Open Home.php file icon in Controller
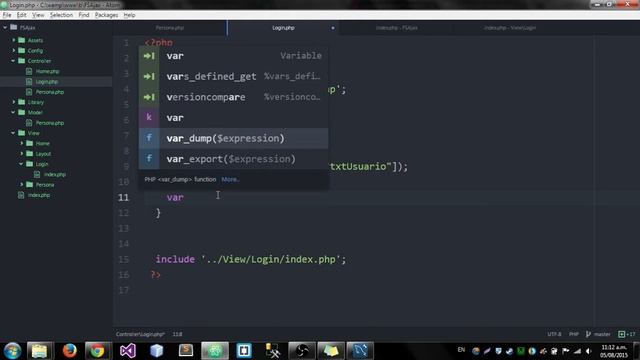Image resolution: width=640 pixels, height=360 pixels. point(29,71)
